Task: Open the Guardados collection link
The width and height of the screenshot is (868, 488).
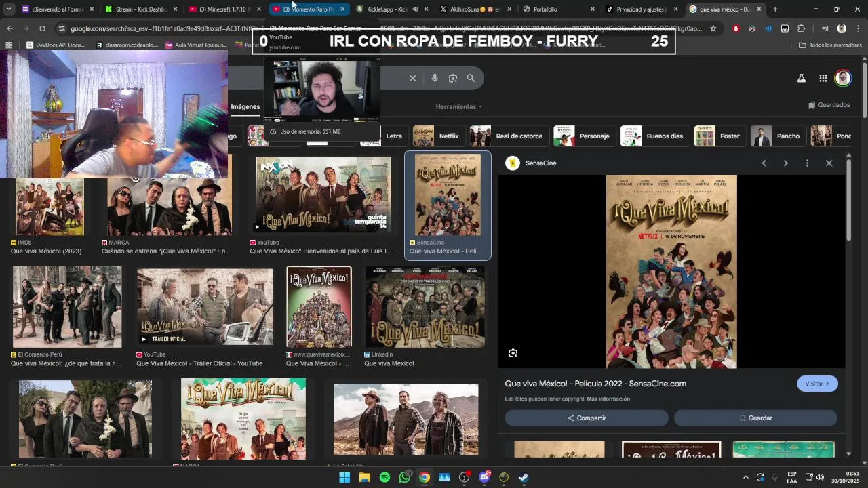Action: (x=829, y=105)
